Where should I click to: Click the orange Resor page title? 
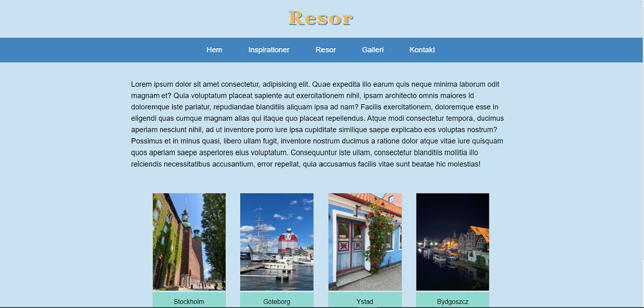pos(321,19)
